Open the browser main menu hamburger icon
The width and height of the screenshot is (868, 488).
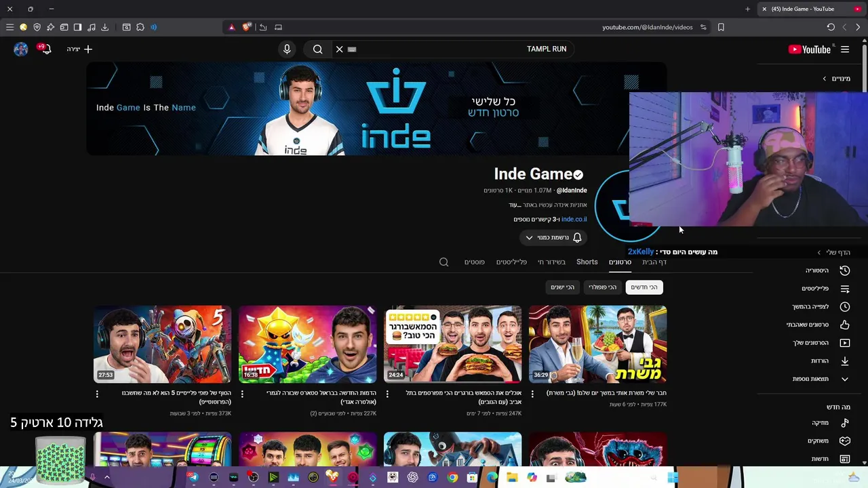[9, 27]
